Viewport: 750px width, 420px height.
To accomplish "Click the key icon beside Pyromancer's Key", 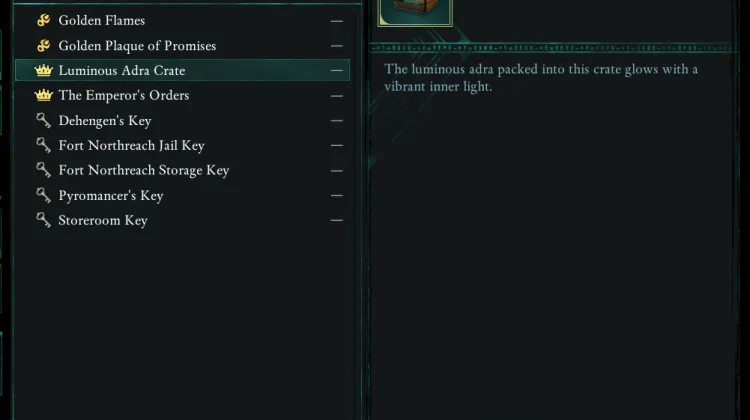I will pyautogui.click(x=43, y=195).
